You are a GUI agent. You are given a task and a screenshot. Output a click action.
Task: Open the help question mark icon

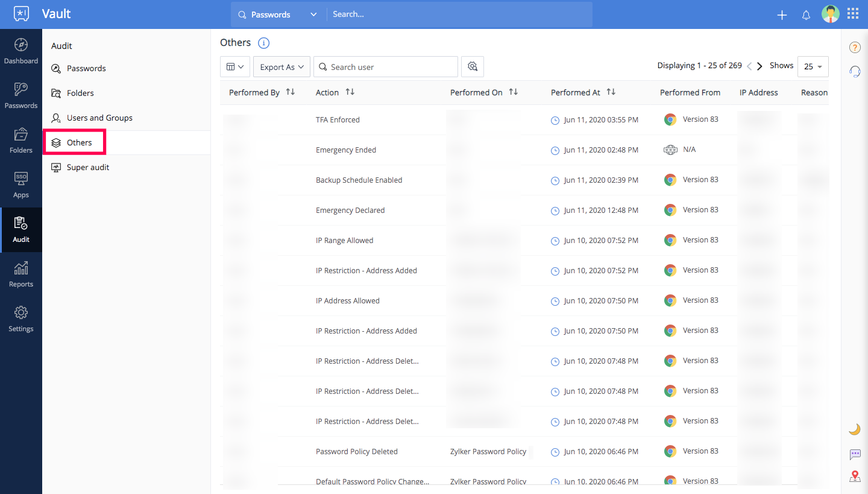pos(854,48)
